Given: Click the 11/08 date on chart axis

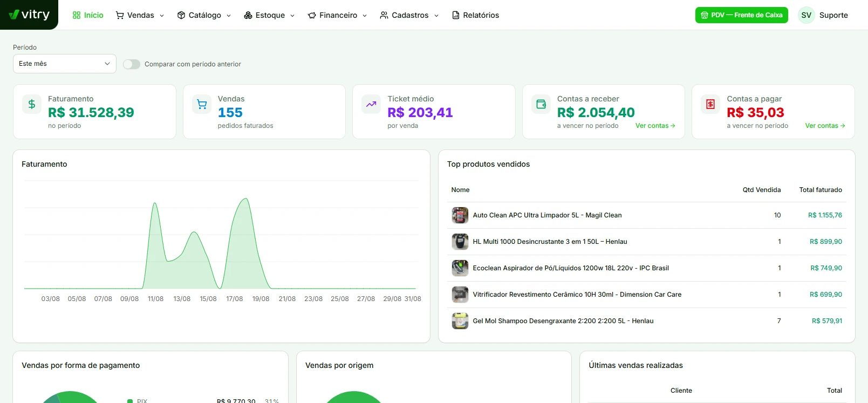Looking at the screenshot, I should click(155, 299).
